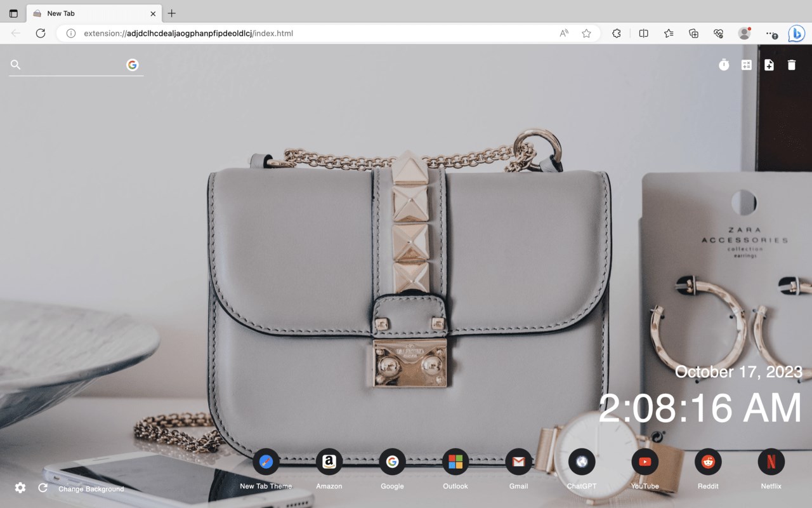This screenshot has width=812, height=508.
Task: Click the October 17, 2023 date
Action: pos(738,371)
